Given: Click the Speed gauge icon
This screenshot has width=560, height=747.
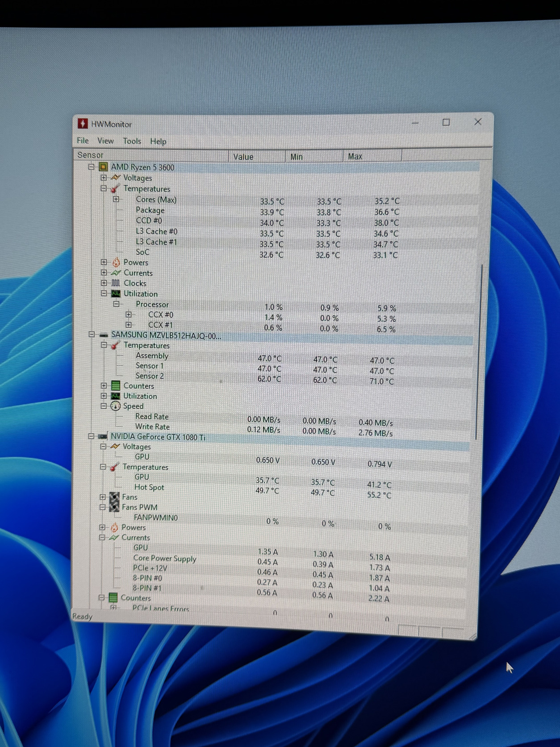Looking at the screenshot, I should 115,406.
